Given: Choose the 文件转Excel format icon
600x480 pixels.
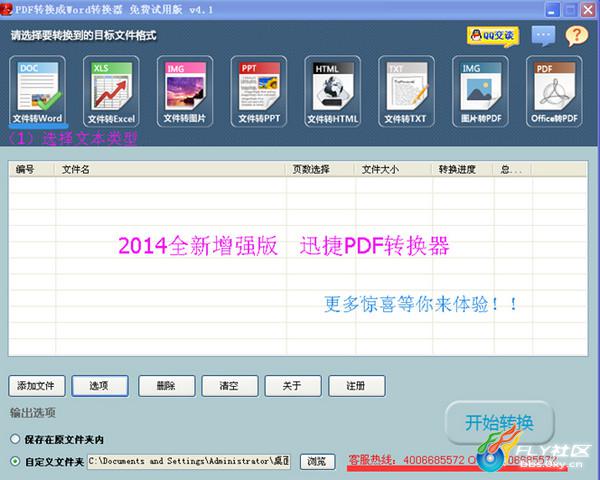Looking at the screenshot, I should pos(111,91).
